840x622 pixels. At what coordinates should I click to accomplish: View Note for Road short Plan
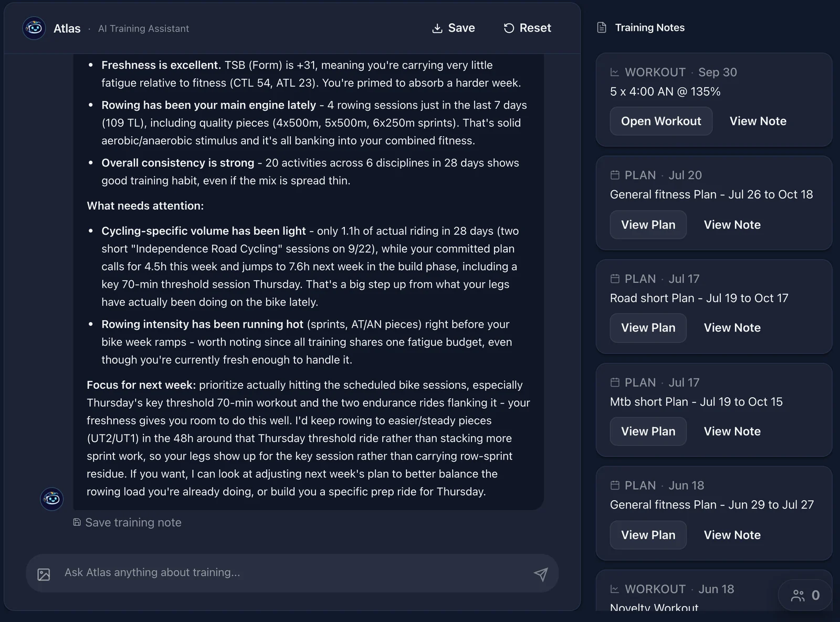tap(732, 328)
